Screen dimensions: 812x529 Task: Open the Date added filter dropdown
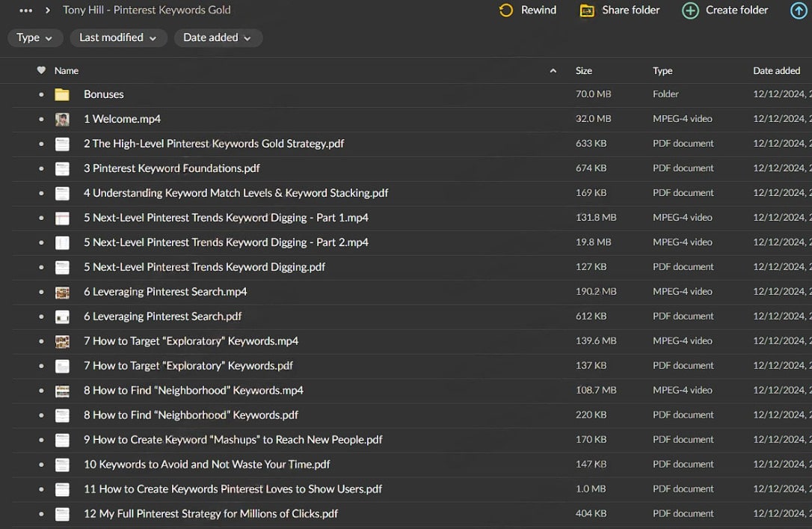point(218,38)
